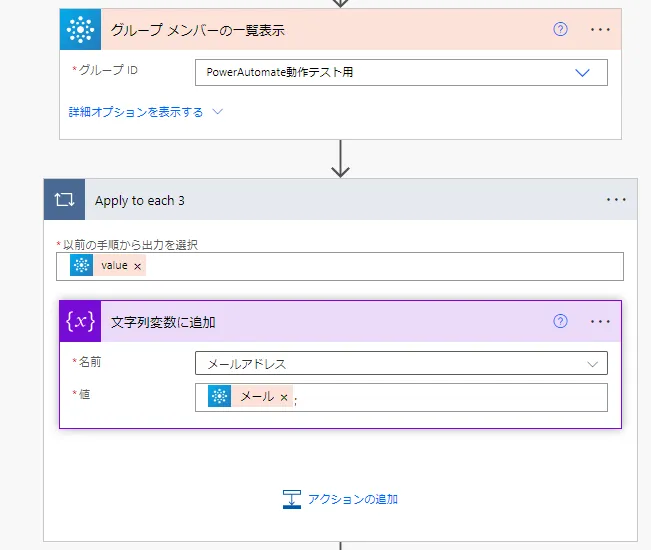Image resolution: width=651 pixels, height=550 pixels.
Task: Click empty area of 以前の手順から出力を選択 field
Action: (380, 266)
